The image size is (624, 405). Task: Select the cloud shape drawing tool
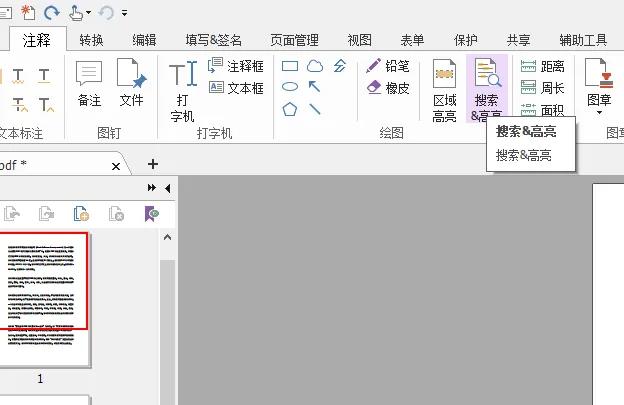(315, 66)
